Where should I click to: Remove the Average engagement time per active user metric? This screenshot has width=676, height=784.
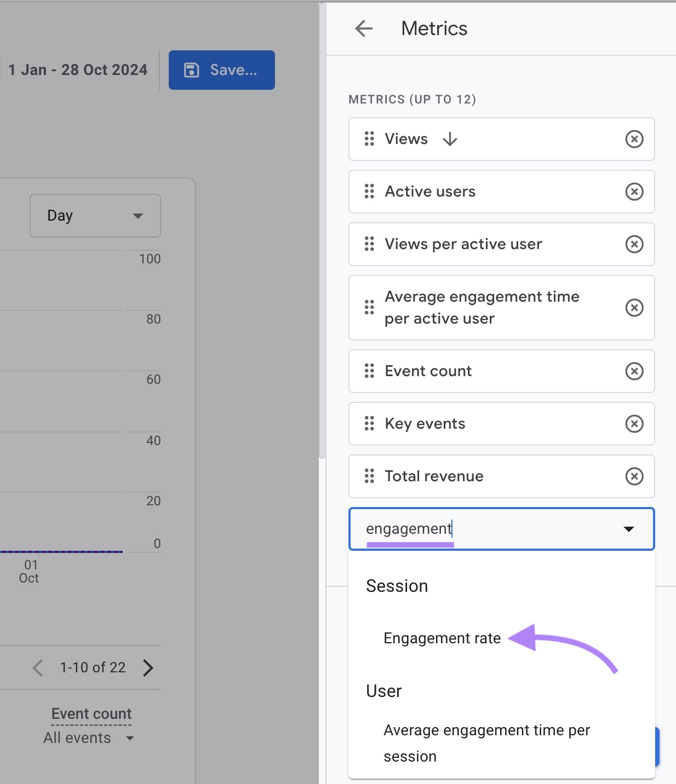point(634,308)
